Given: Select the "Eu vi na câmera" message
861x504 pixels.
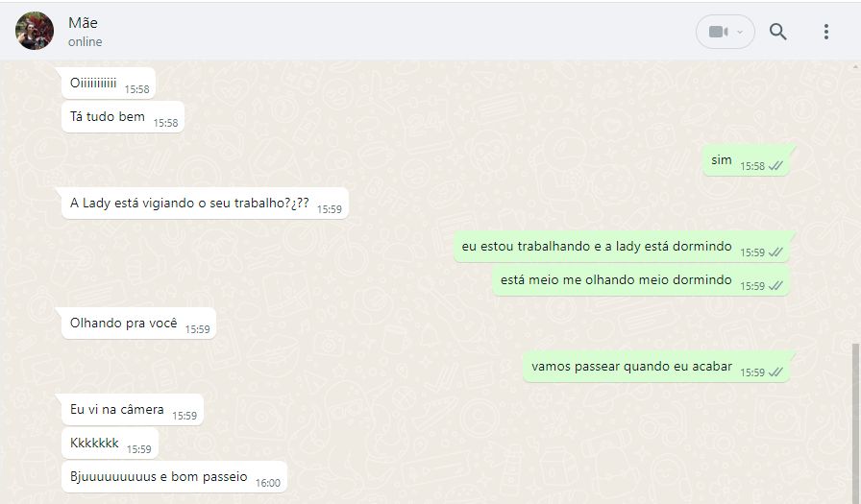Looking at the screenshot, I should coord(133,410).
